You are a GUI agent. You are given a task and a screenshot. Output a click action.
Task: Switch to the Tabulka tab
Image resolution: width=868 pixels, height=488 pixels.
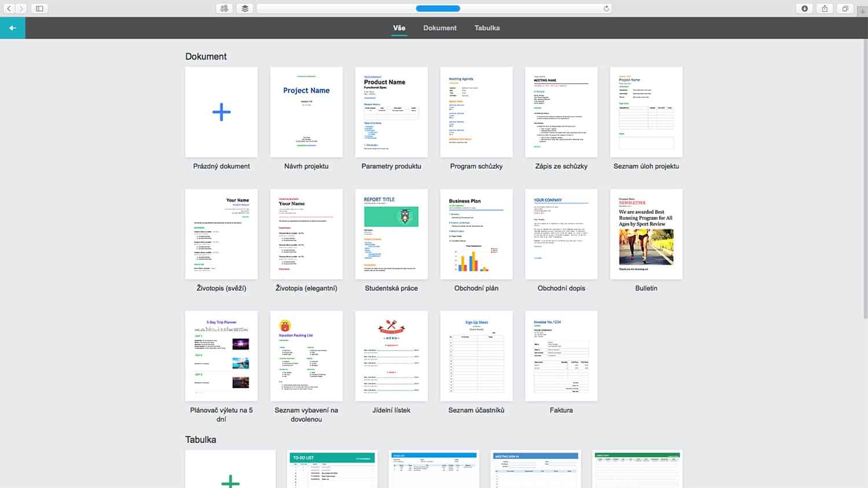[487, 28]
